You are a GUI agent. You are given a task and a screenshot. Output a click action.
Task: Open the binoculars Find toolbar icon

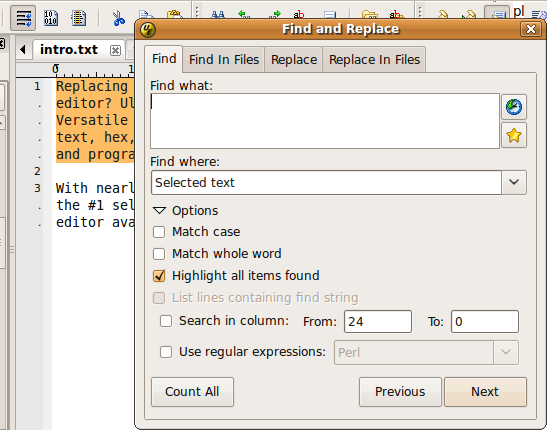click(218, 15)
